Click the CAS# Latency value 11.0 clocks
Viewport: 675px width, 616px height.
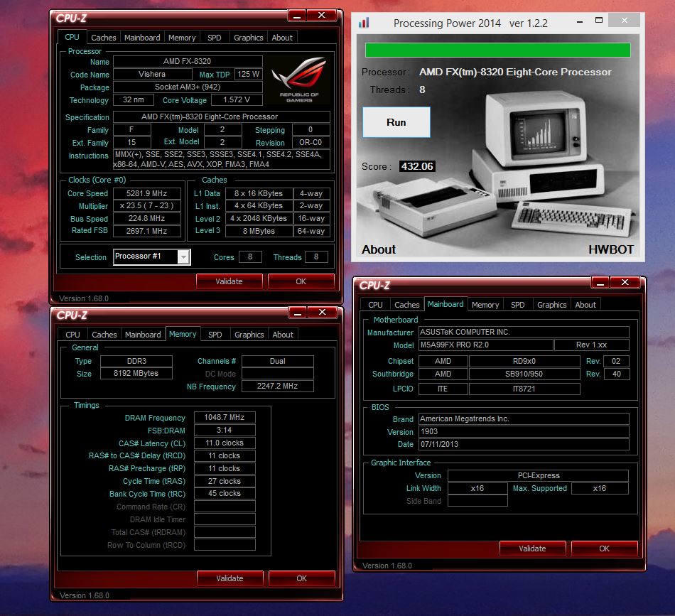(225, 443)
